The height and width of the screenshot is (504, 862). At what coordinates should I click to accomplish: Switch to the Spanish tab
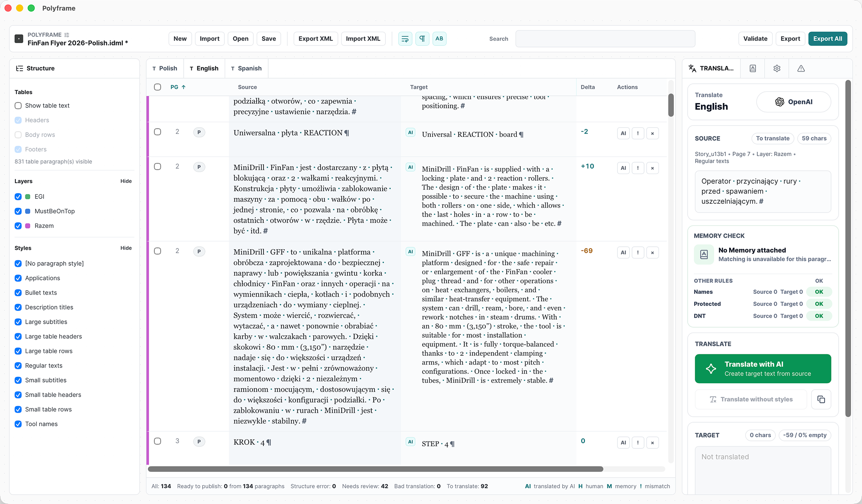tap(246, 68)
